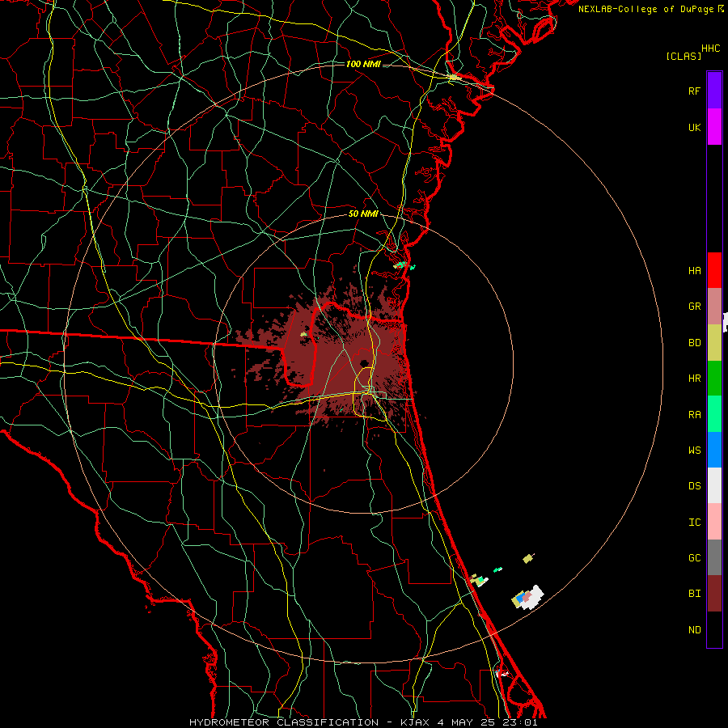Click the HA red legend swatch
728x728 pixels.
pyautogui.click(x=714, y=270)
